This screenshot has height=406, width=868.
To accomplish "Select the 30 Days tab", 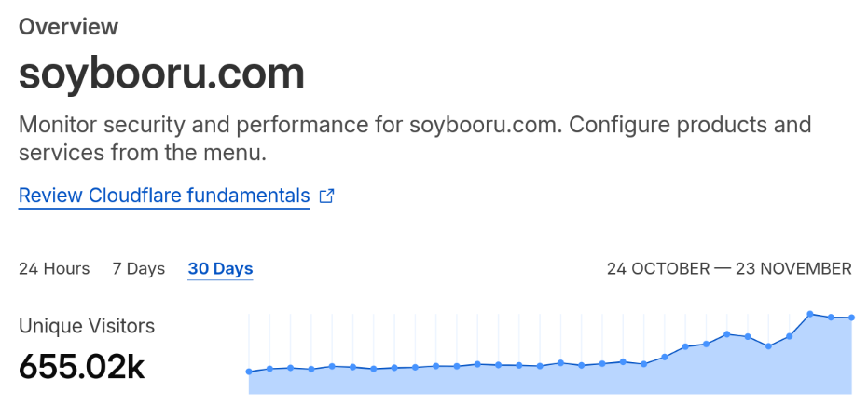I will pos(220,269).
